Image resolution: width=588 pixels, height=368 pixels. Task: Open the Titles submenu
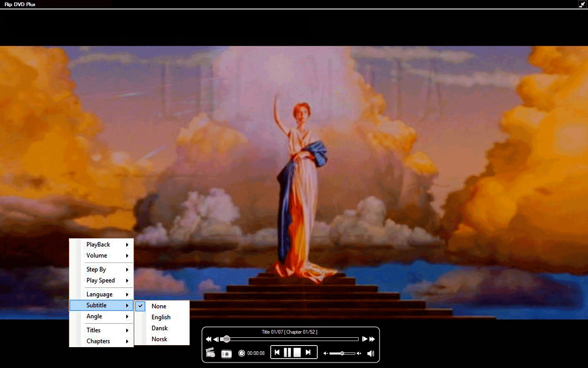coord(101,330)
